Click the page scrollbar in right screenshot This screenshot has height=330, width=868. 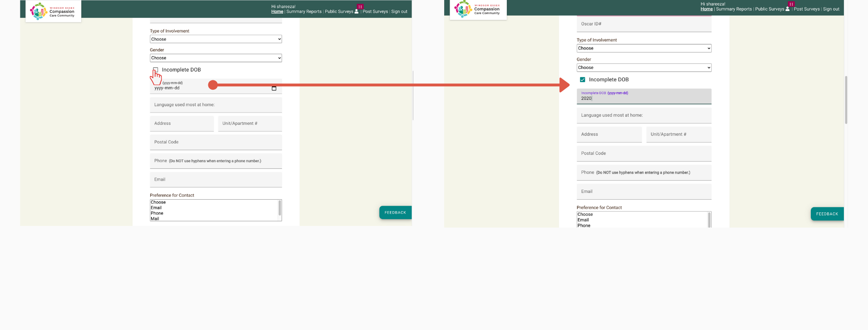click(x=846, y=100)
